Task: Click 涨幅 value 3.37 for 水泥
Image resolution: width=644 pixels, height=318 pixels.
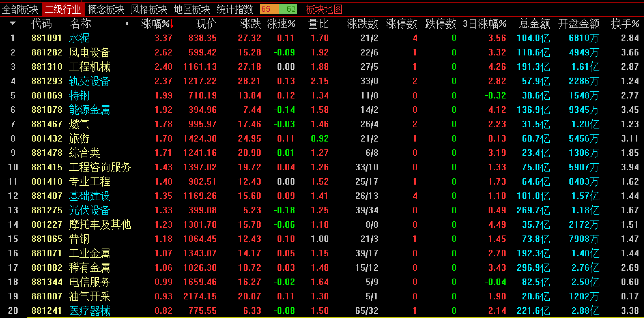Action: (x=164, y=38)
